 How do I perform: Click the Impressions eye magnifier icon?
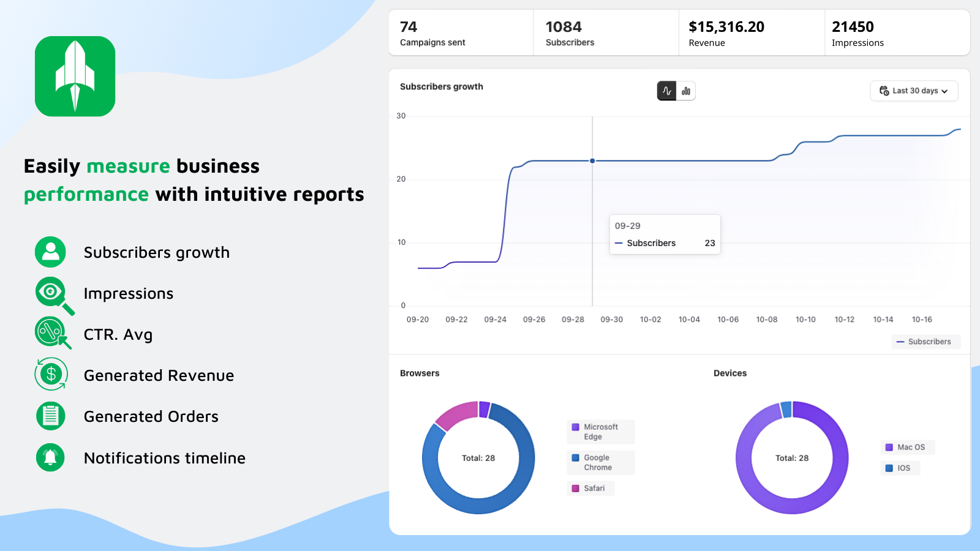click(54, 296)
